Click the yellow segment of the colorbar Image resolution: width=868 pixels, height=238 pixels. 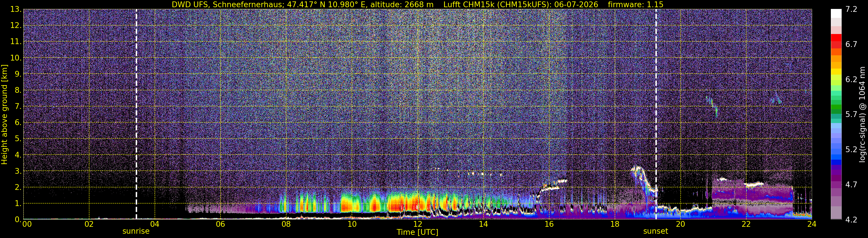tap(836, 72)
